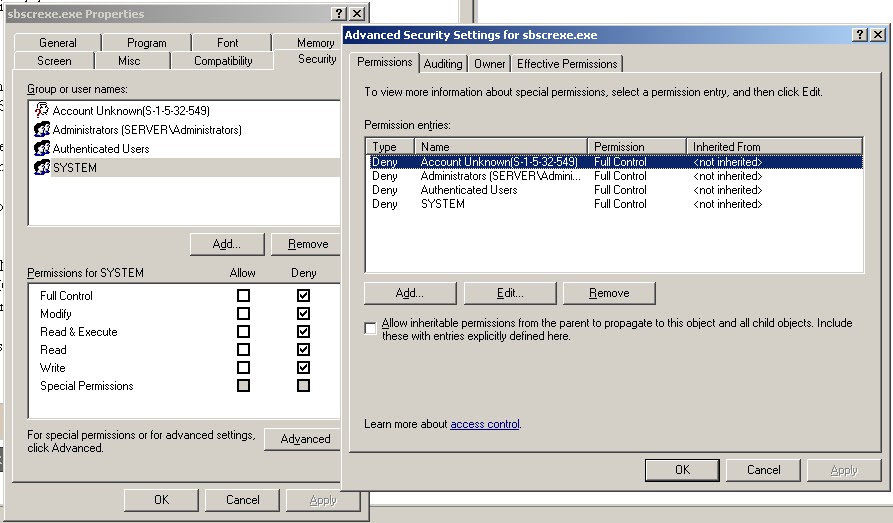The height and width of the screenshot is (523, 893).
Task: Toggle Allow checkbox for Read & Execute
Action: click(243, 332)
